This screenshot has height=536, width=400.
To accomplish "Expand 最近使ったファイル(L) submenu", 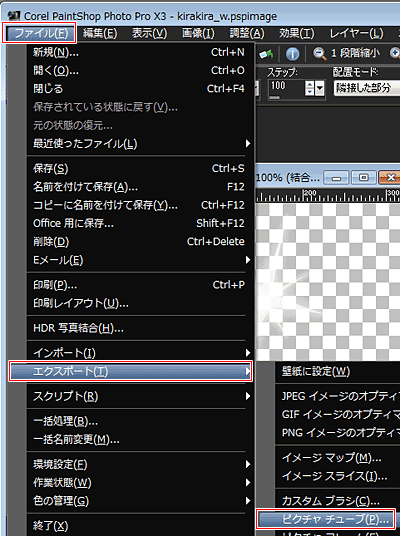I will [x=139, y=144].
